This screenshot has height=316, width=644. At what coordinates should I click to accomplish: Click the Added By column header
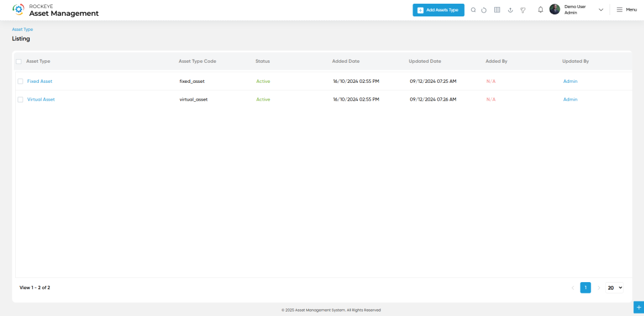pos(497,61)
